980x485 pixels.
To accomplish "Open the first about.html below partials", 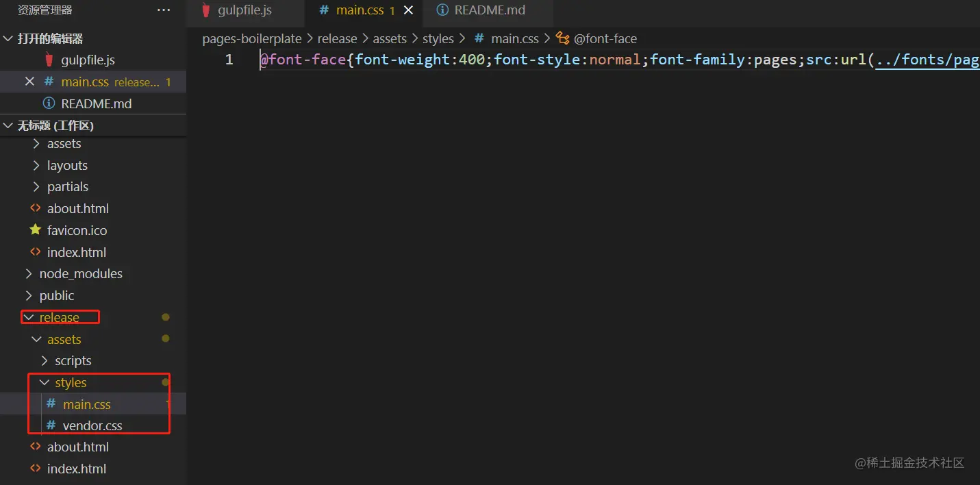I will pos(77,208).
